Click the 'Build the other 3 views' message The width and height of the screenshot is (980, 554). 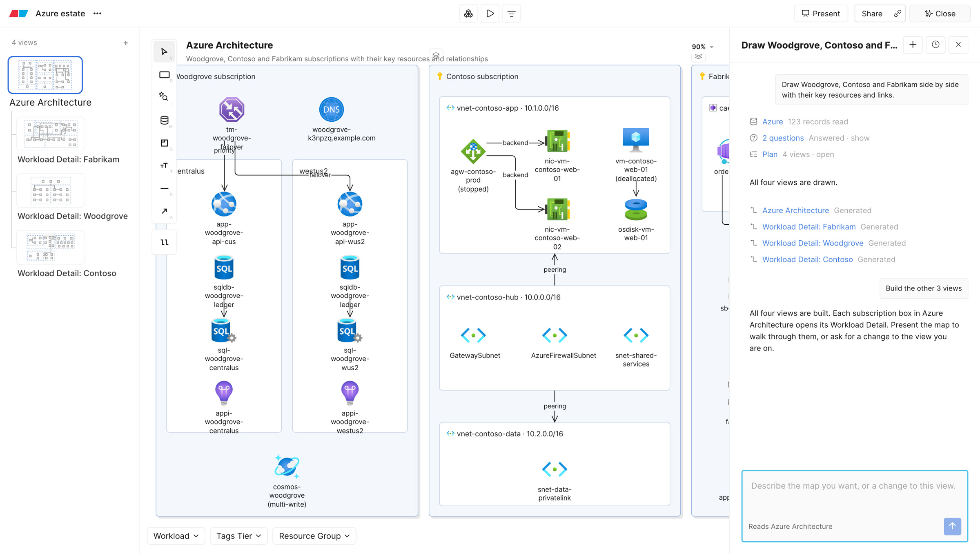click(924, 288)
